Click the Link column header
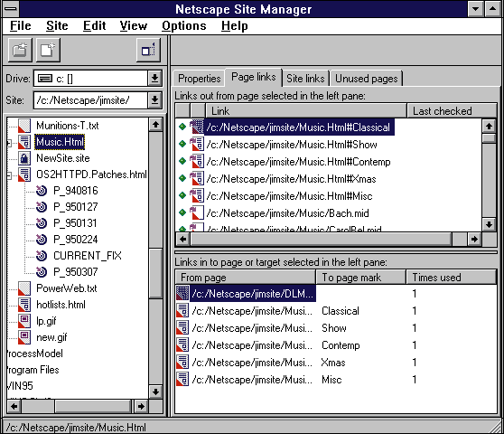The width and height of the screenshot is (504, 434). 306,111
